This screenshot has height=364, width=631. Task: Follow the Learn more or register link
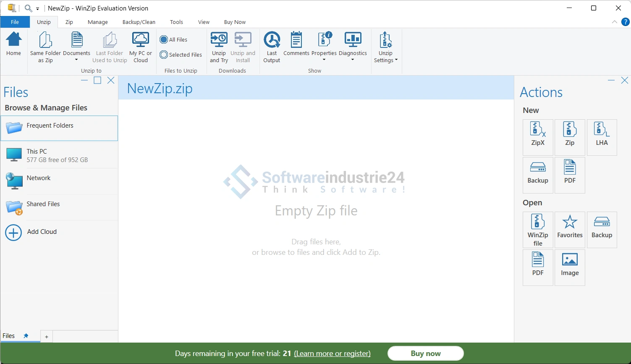click(332, 354)
